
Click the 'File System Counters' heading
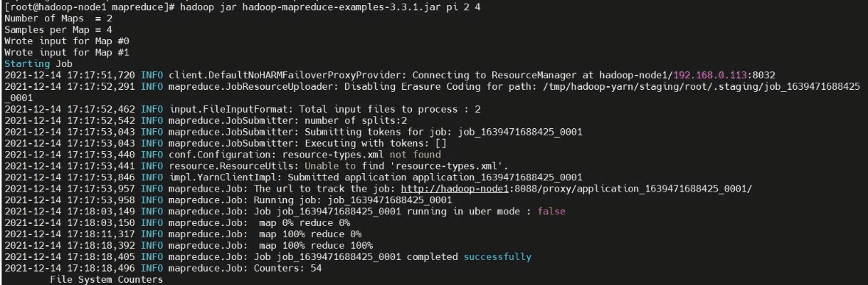[106, 279]
